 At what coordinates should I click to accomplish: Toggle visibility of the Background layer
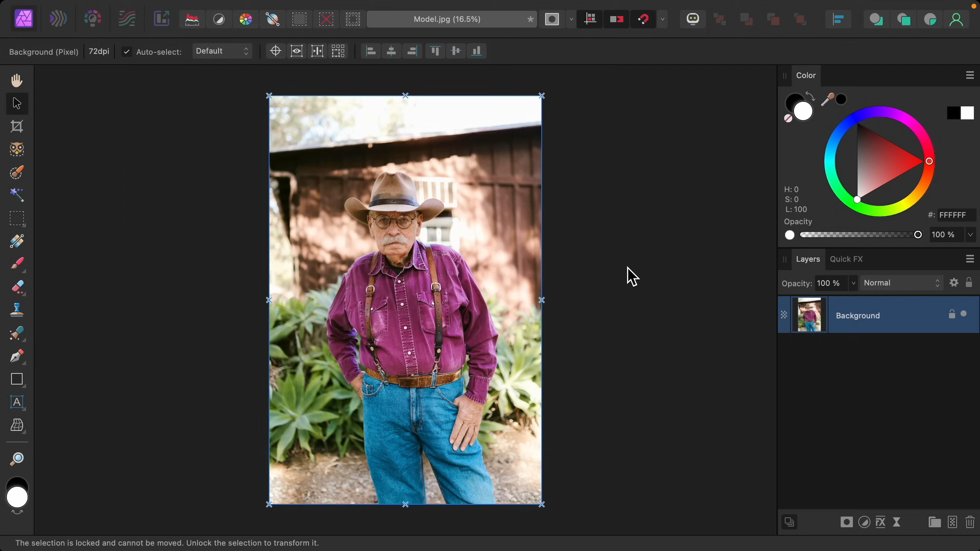pyautogui.click(x=964, y=314)
